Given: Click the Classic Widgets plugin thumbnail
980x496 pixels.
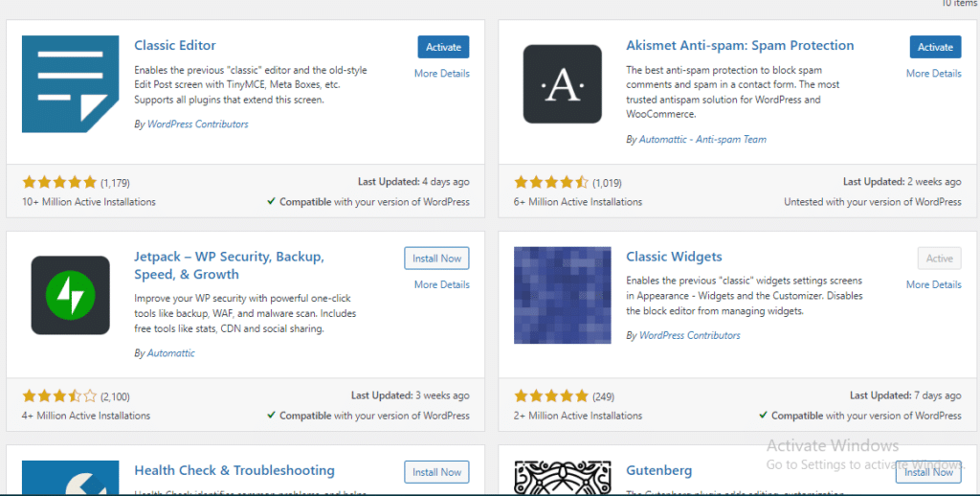Looking at the screenshot, I should click(x=562, y=295).
